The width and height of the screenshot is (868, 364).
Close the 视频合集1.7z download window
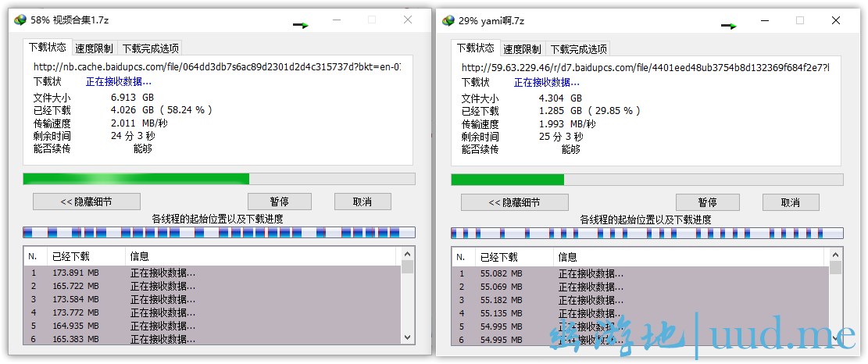[x=408, y=20]
